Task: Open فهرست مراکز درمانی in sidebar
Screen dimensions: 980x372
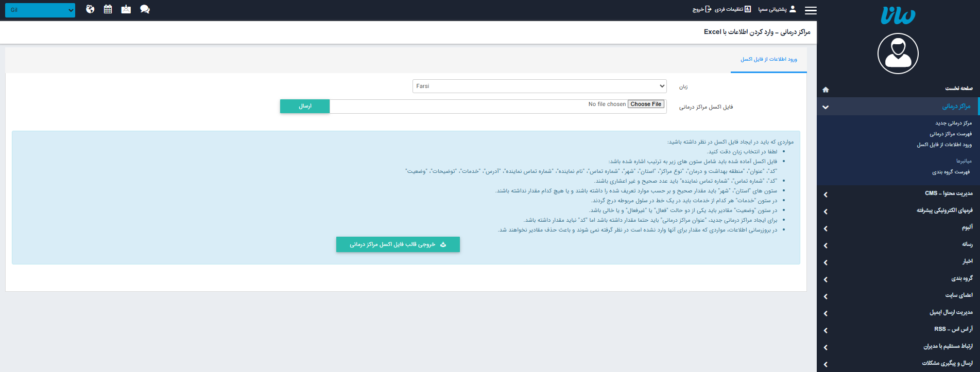Action: tap(950, 134)
